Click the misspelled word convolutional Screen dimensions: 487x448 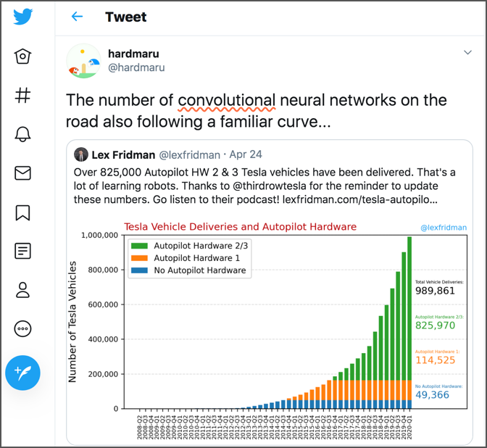227,100
